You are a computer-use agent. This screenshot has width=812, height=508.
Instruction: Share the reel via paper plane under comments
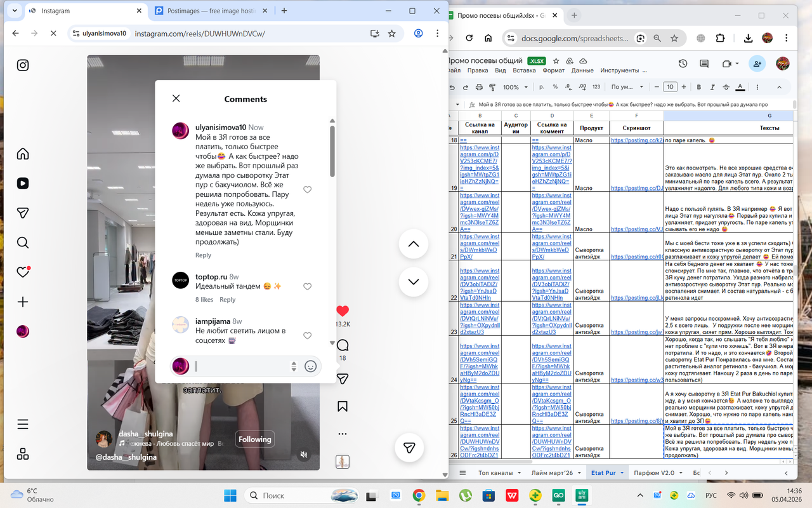343,378
